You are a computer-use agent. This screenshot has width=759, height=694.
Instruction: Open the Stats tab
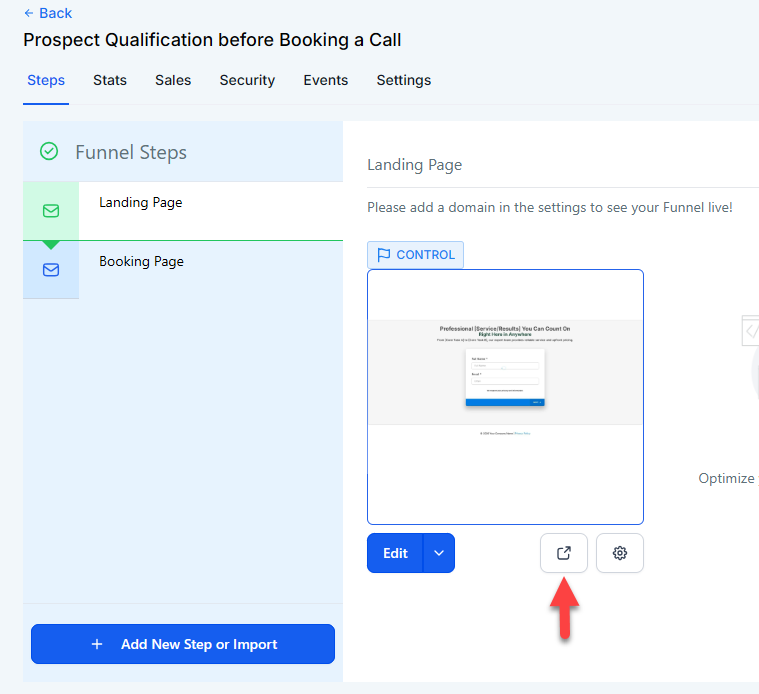110,80
